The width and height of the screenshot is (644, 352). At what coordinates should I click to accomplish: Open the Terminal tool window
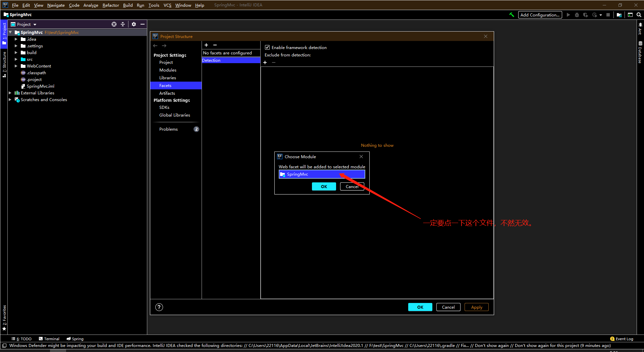(x=49, y=339)
